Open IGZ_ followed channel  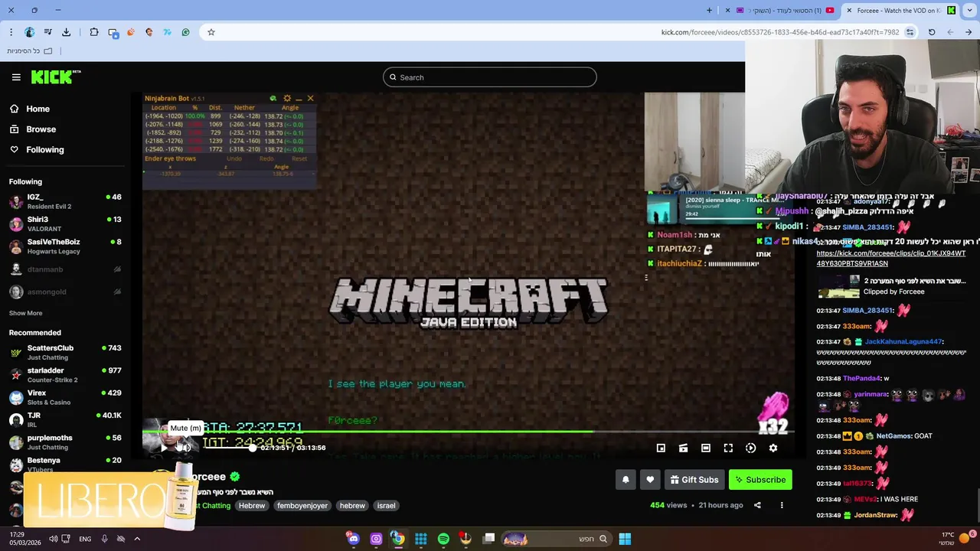[65, 201]
